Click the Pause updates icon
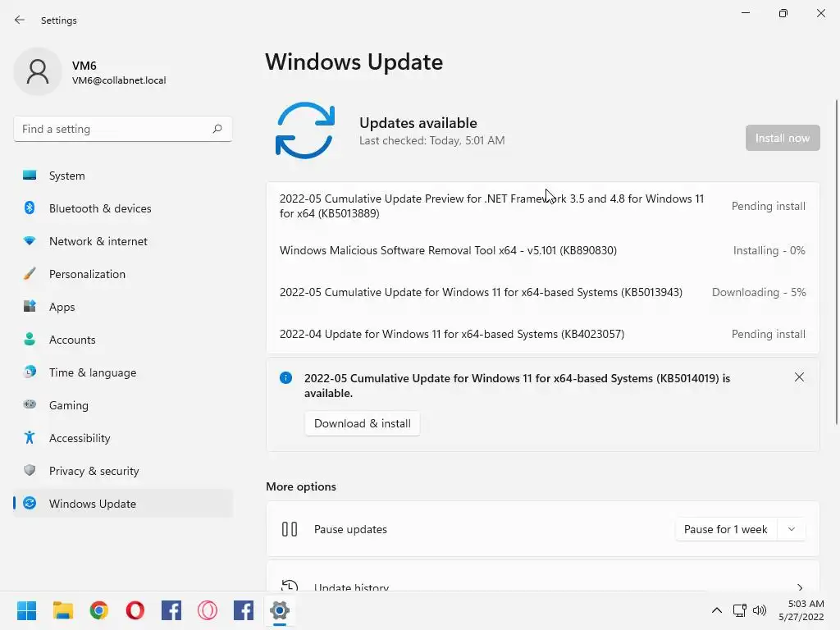 click(x=290, y=529)
